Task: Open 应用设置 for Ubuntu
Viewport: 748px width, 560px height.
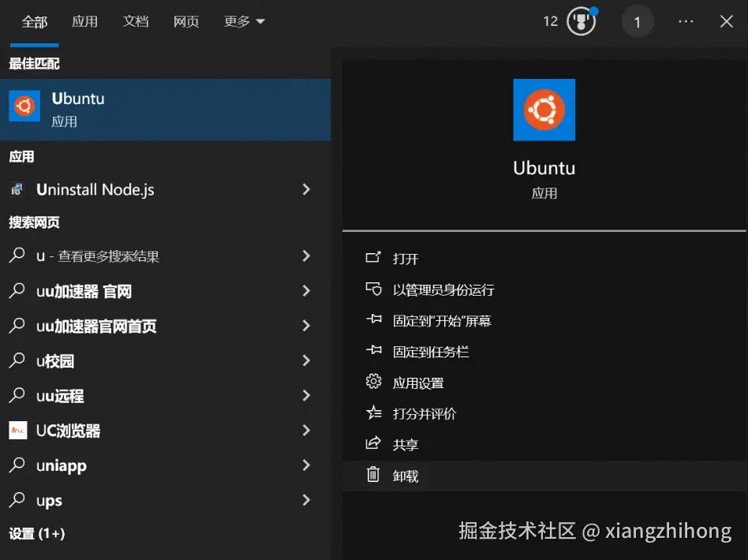Action: tap(544, 383)
